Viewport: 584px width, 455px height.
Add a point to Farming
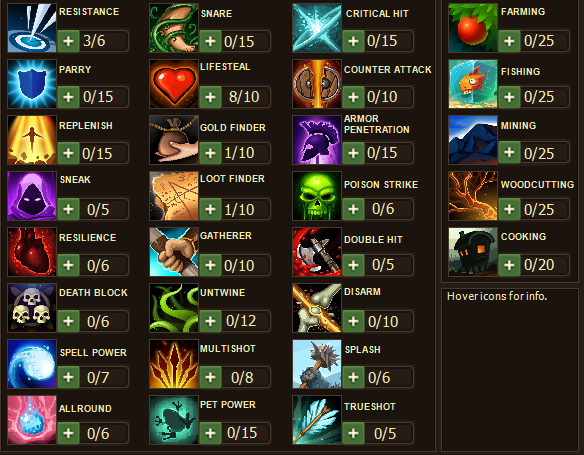pos(509,41)
